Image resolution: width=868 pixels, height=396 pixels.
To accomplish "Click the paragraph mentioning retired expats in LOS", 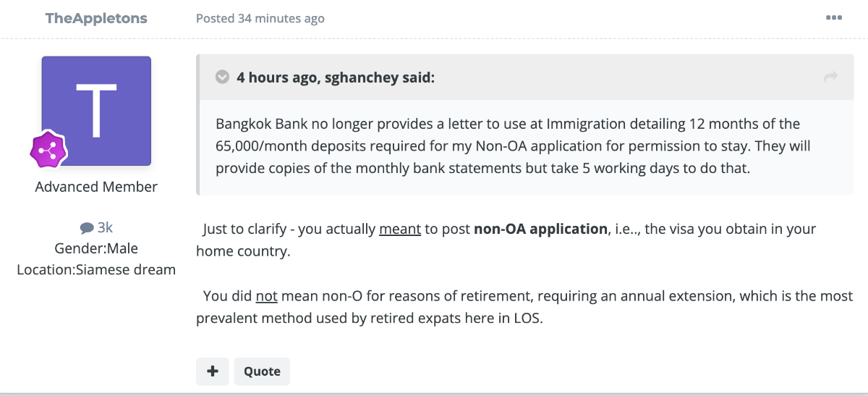I will (524, 307).
